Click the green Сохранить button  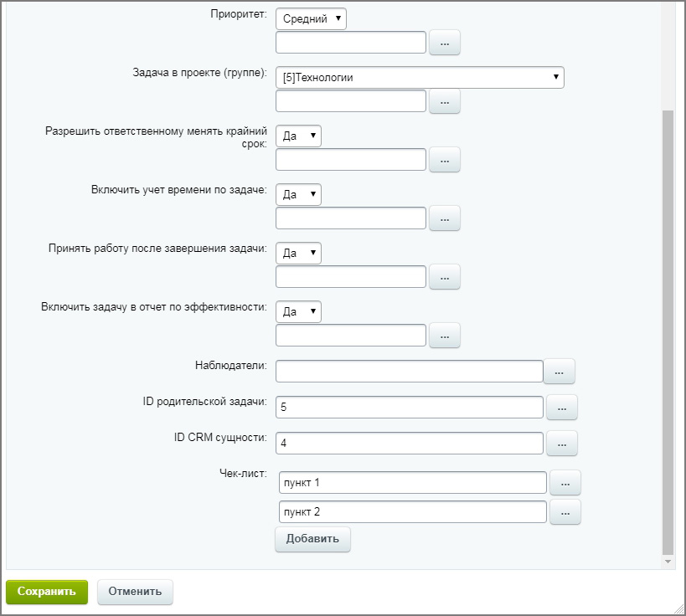pos(47,592)
